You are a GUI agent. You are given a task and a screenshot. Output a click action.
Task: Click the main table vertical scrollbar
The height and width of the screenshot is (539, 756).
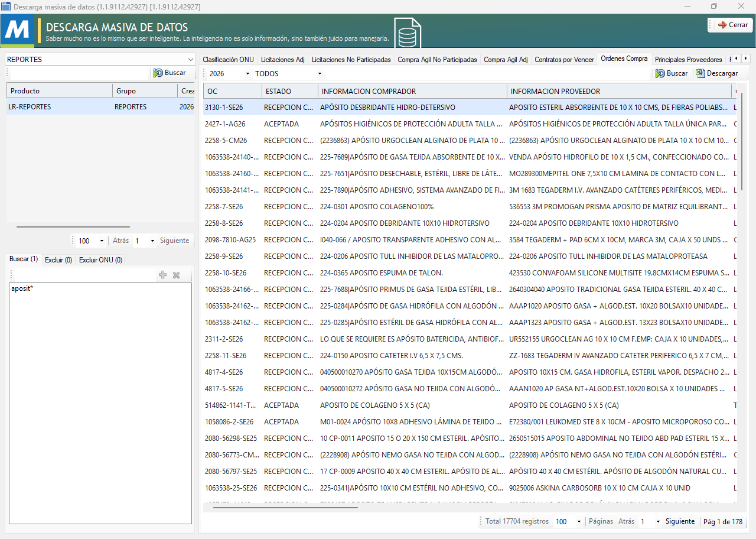point(742,142)
